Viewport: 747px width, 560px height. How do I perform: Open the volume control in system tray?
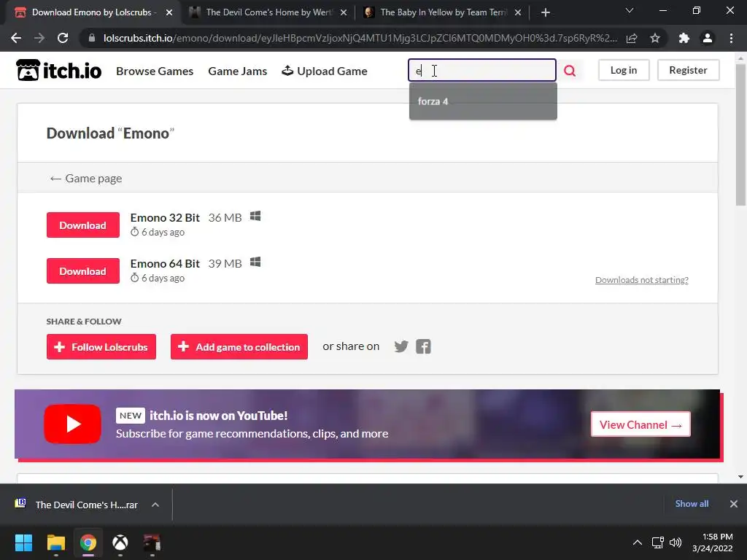point(675,542)
